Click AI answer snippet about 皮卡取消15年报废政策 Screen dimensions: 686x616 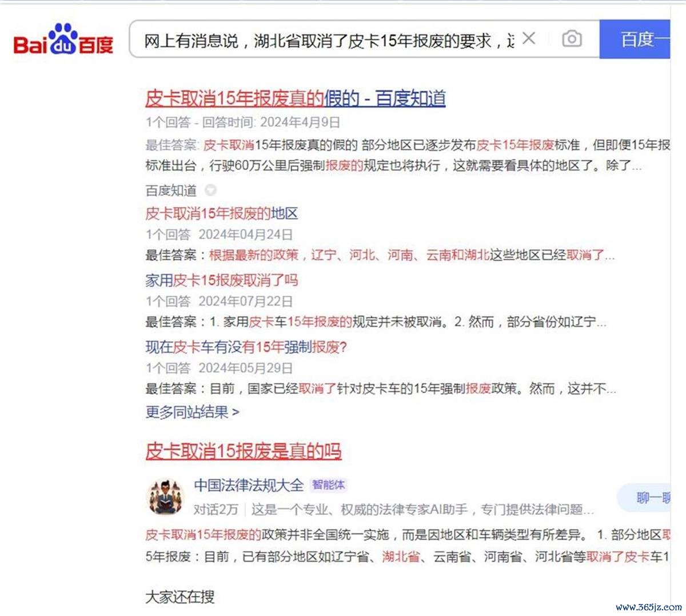408,546
